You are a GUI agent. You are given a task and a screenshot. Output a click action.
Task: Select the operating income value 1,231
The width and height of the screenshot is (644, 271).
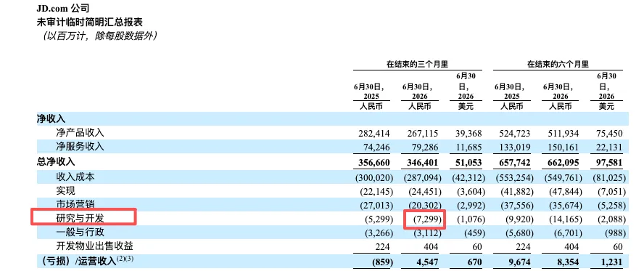pyautogui.click(x=613, y=262)
